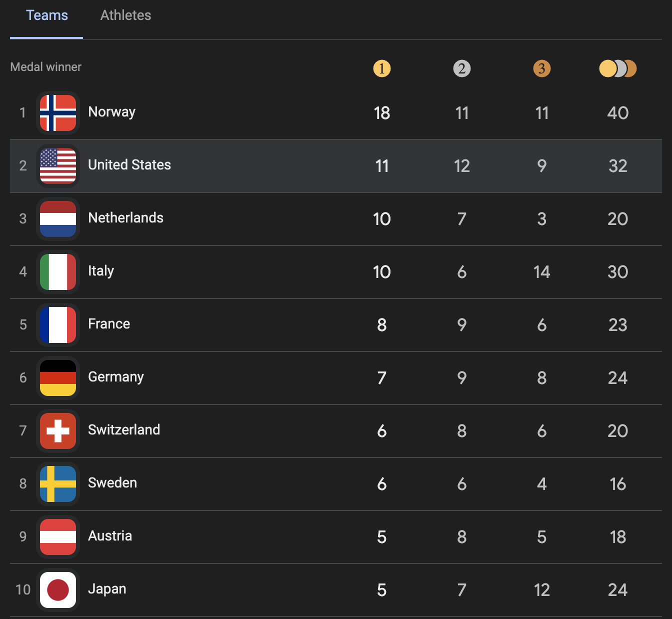Click the Switzerland flag icon

pyautogui.click(x=58, y=431)
